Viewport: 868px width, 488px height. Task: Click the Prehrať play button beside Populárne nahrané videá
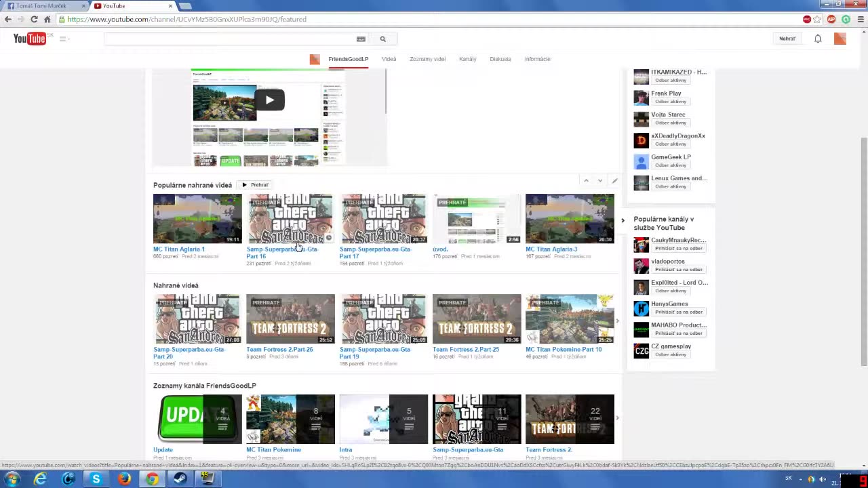click(x=256, y=185)
